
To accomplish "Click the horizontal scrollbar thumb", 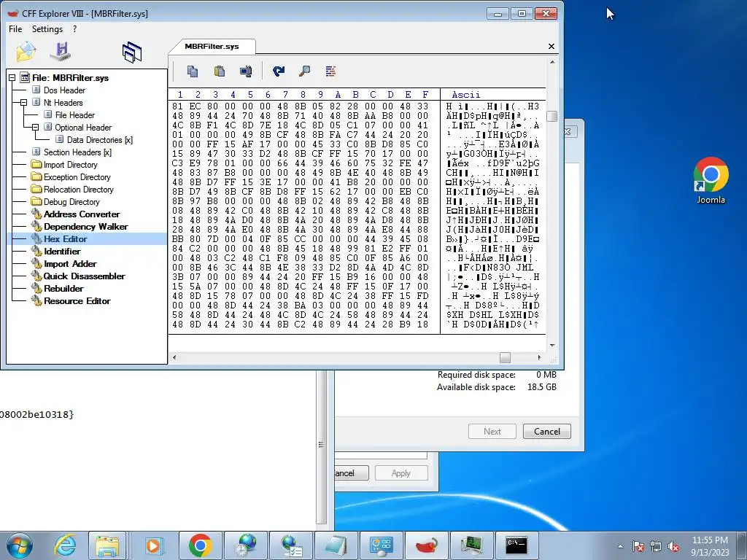I will [505, 357].
